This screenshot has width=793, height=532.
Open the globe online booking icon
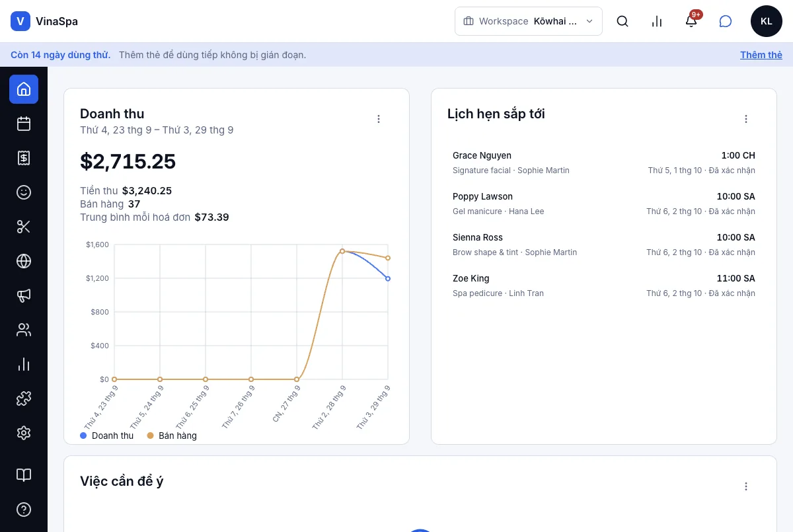click(x=24, y=261)
